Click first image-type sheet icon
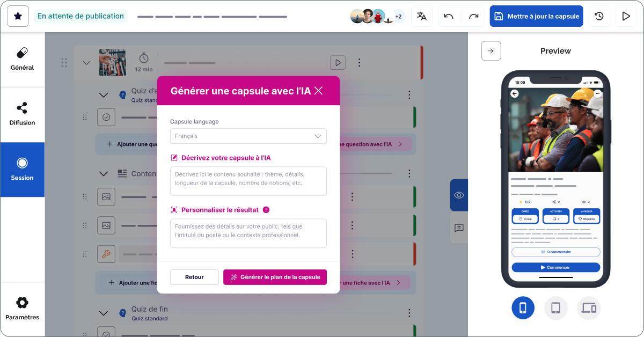644x337 pixels. 106,197
